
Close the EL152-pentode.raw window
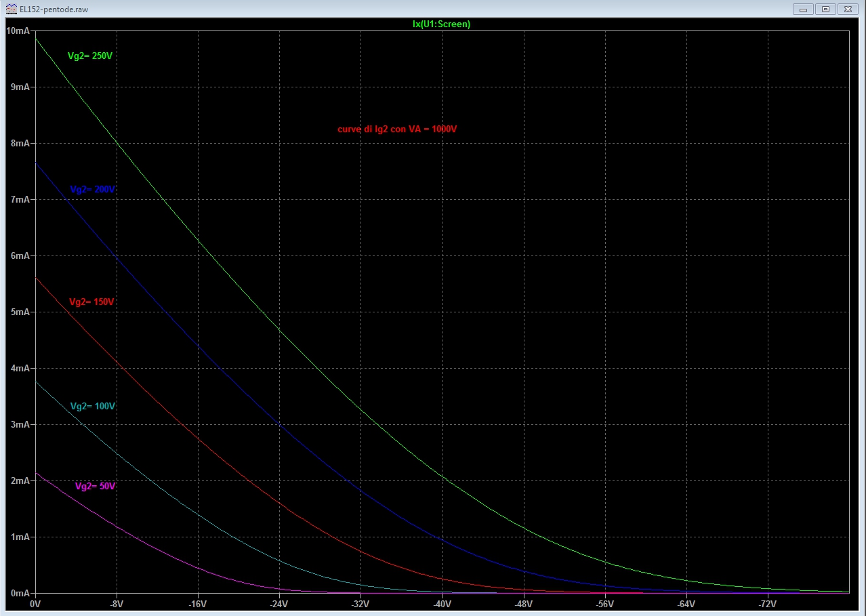[848, 9]
